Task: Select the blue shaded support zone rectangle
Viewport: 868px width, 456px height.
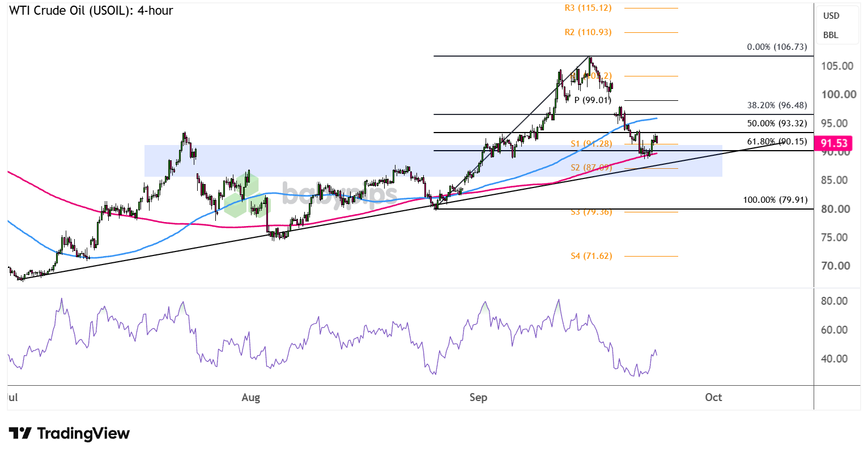Action: 433,161
